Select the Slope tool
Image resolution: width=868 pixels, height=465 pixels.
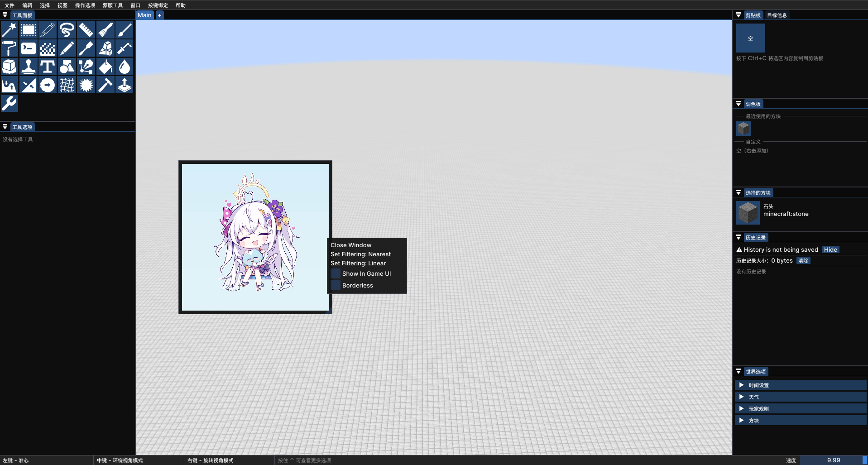(28, 85)
